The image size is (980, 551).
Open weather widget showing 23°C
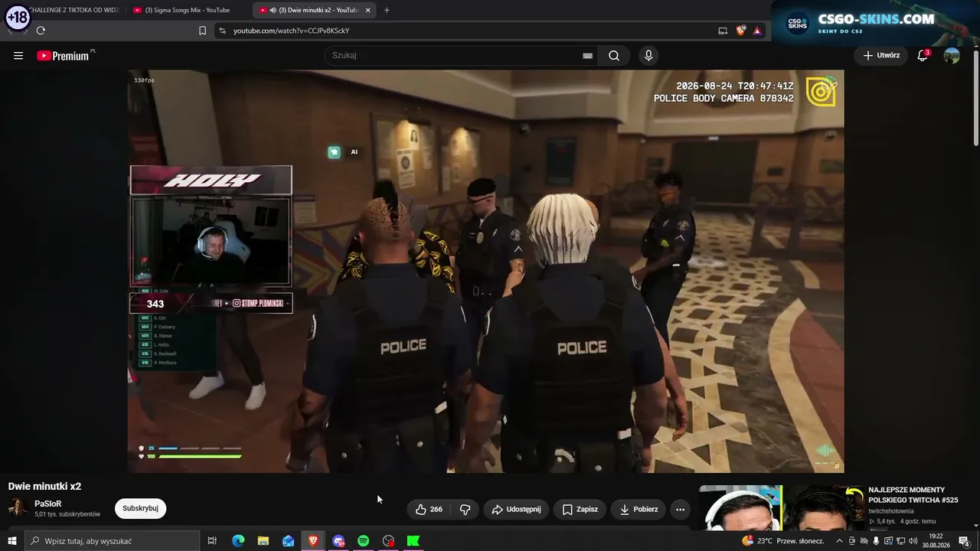[x=783, y=541]
